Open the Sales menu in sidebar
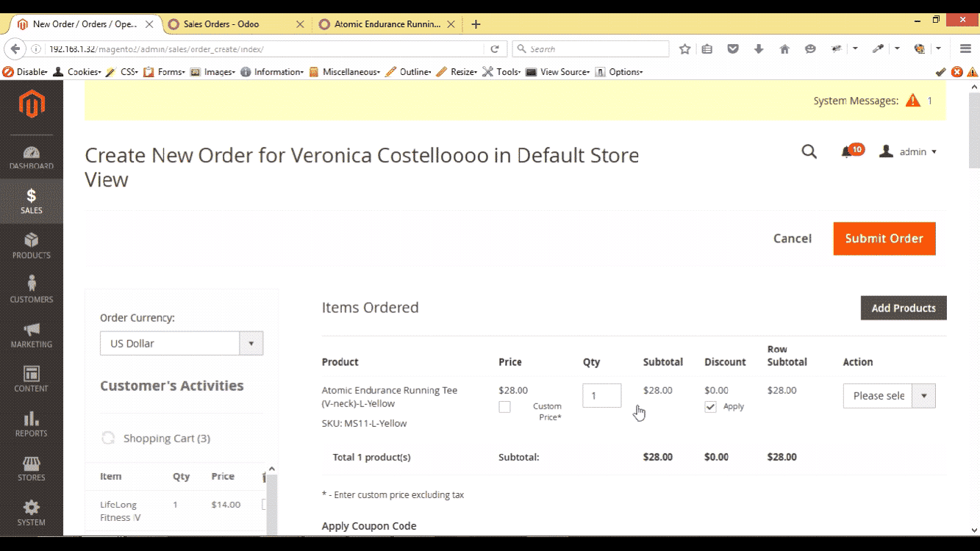Screen dimensions: 980x551 (32, 201)
